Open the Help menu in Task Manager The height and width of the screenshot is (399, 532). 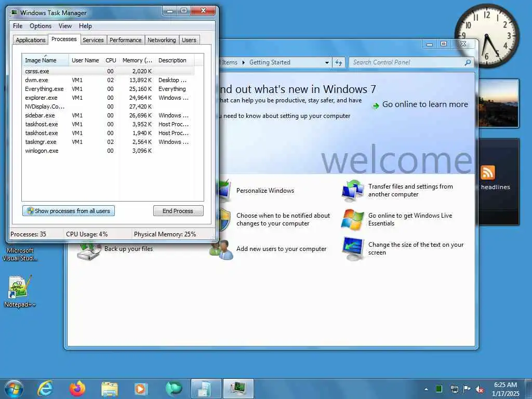(x=85, y=26)
